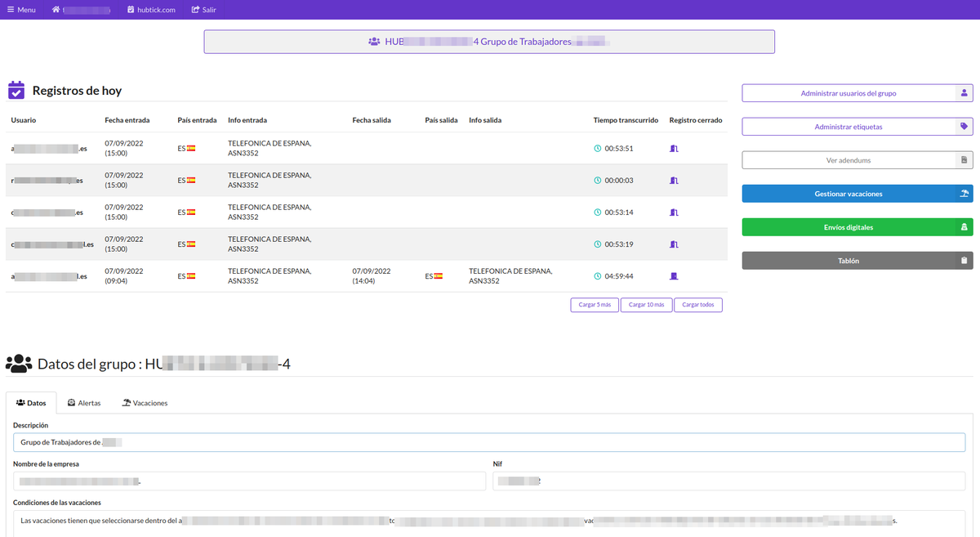Click the clock icon next to 00:00:03
Screen dimensions: 980x537
point(598,181)
